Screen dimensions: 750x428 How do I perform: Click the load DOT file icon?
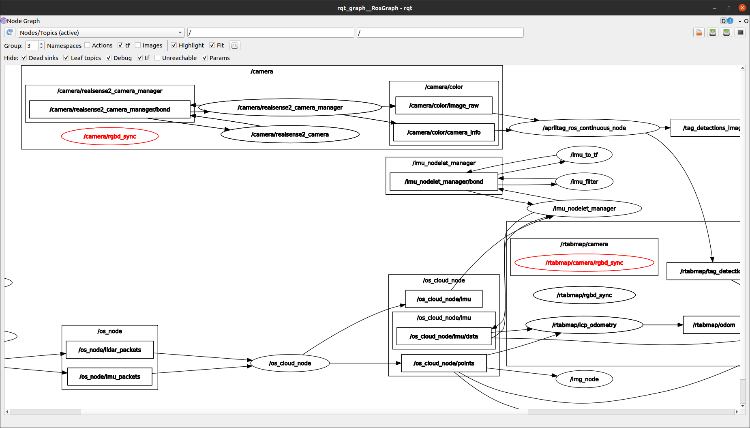[699, 33]
